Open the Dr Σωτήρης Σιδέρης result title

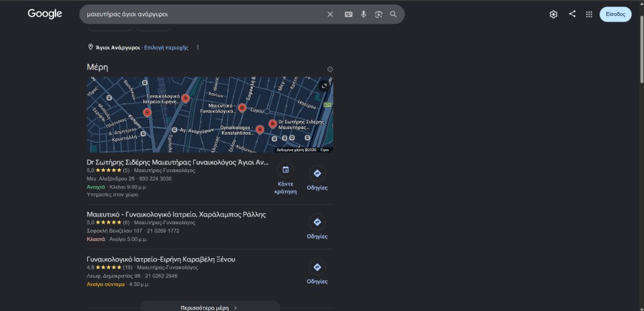[177, 162]
